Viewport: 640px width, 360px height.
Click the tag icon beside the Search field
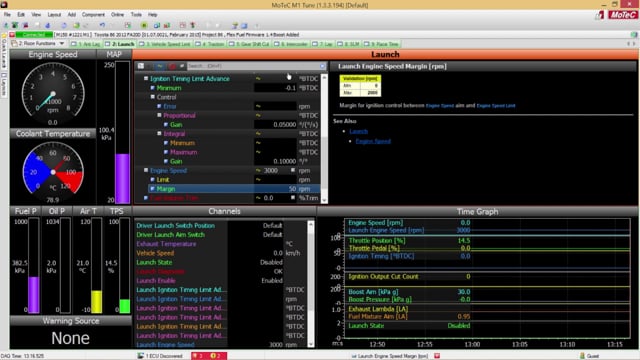click(182, 66)
